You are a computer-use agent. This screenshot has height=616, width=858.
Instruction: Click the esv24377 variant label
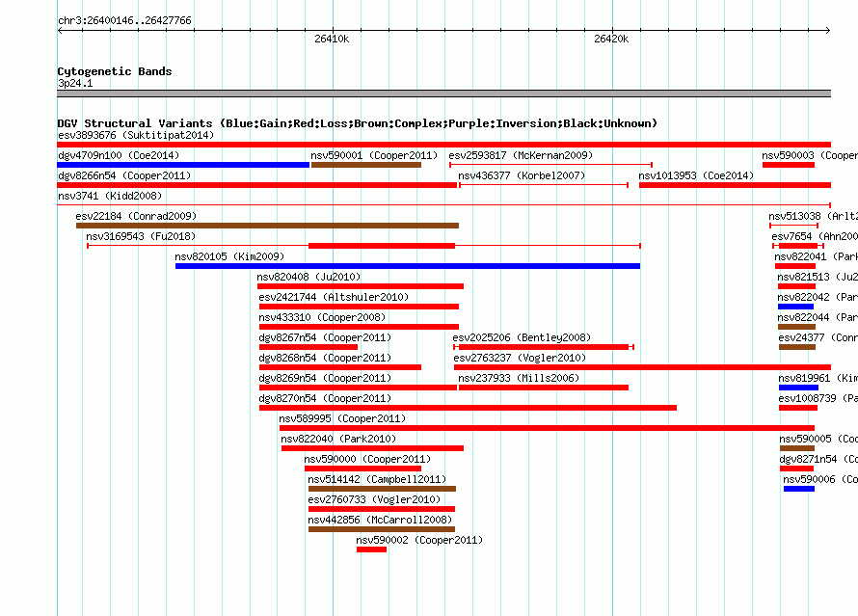818,337
